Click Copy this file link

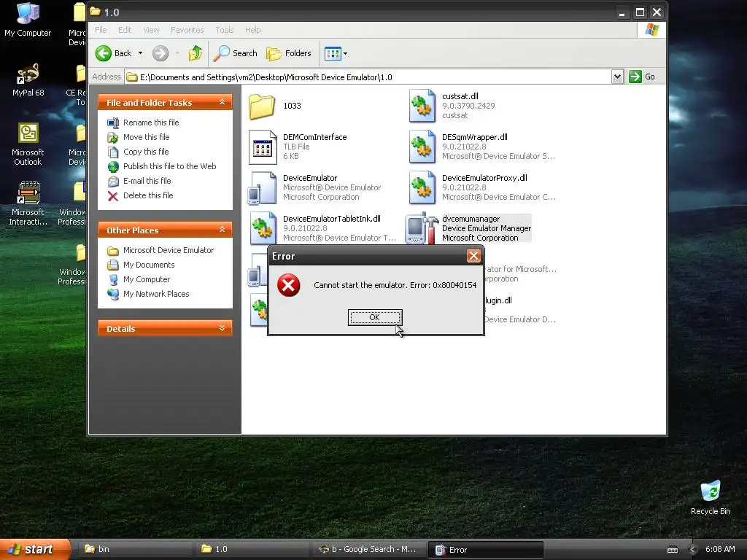click(146, 152)
